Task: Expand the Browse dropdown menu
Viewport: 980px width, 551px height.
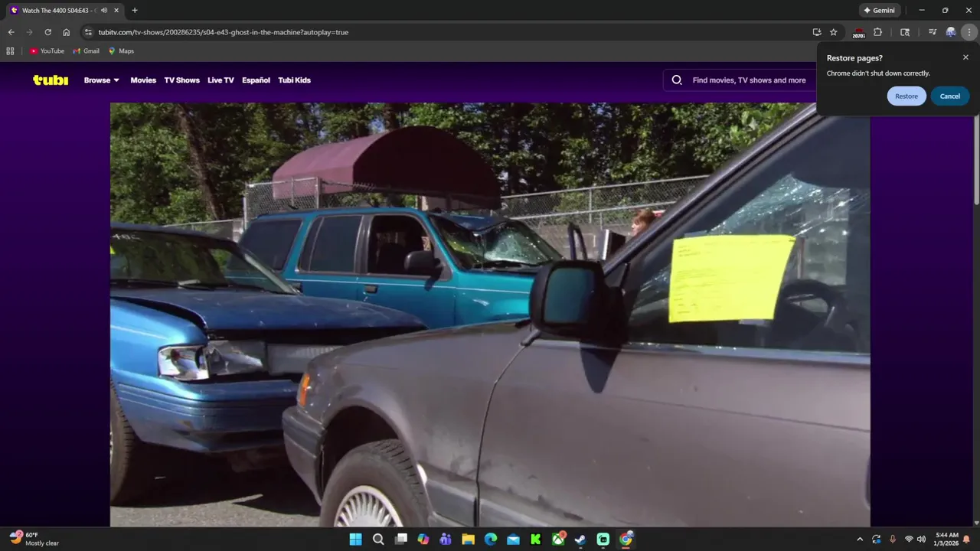Action: coord(102,80)
